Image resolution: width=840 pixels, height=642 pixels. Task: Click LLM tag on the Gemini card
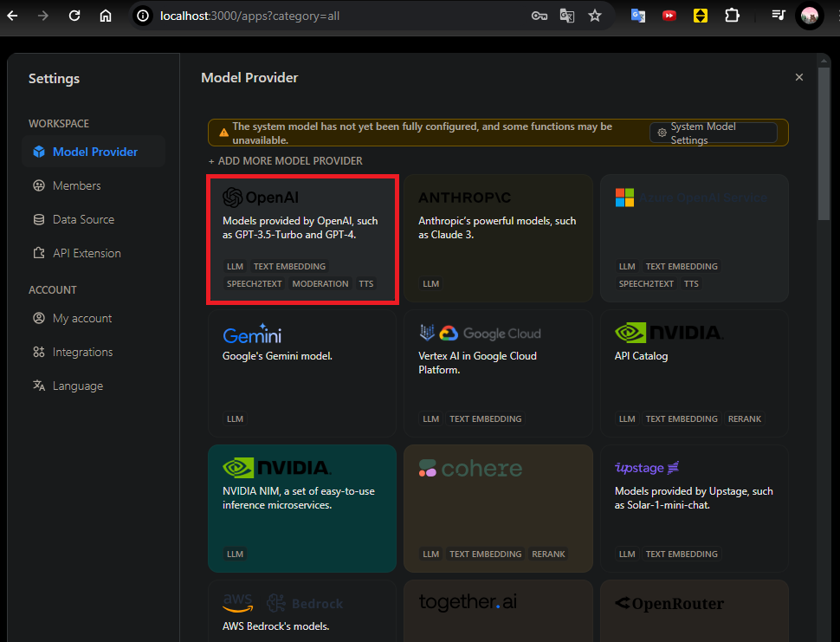[x=235, y=418]
